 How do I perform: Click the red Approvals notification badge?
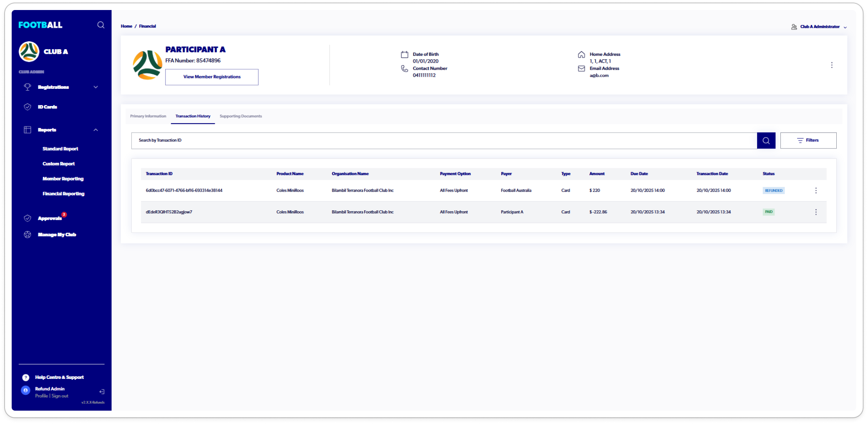(64, 215)
